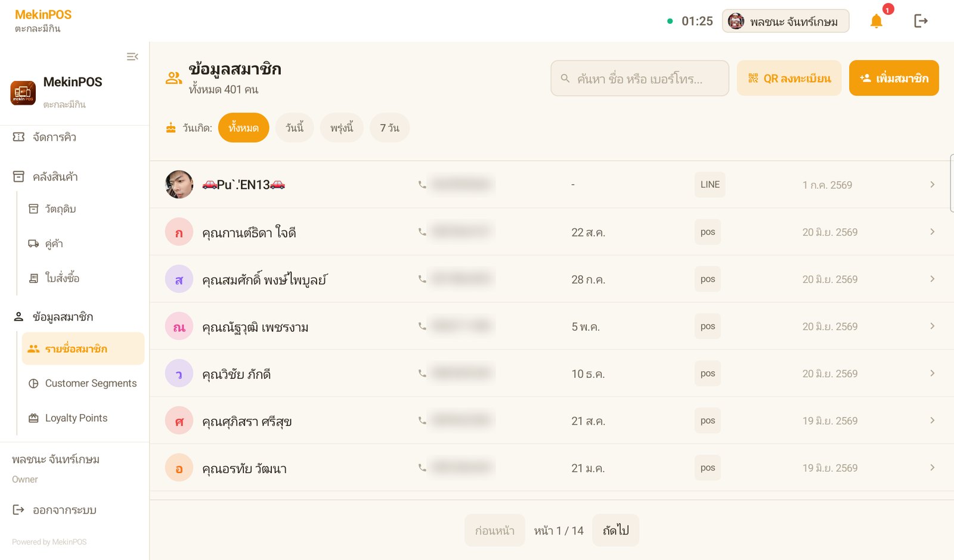This screenshot has width=954, height=560.
Task: Click the member list vertical scrollbar
Action: click(x=952, y=183)
